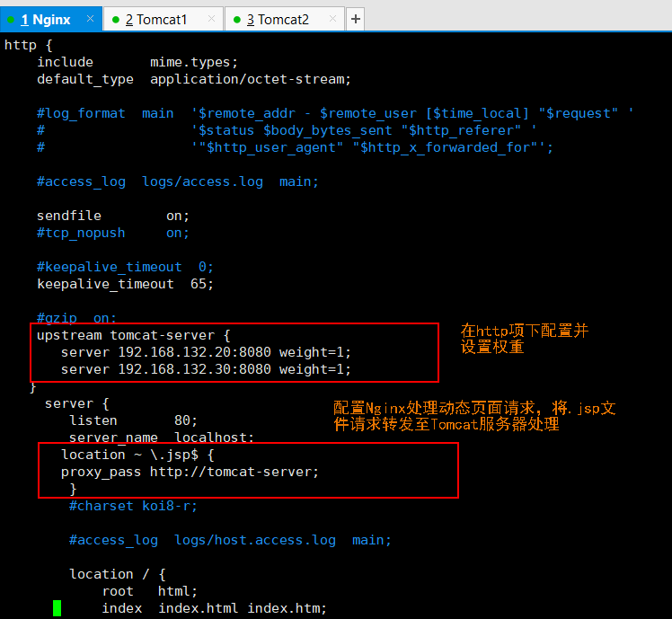The height and width of the screenshot is (619, 672).
Task: Close the Nginx tab with its X
Action: click(x=90, y=19)
